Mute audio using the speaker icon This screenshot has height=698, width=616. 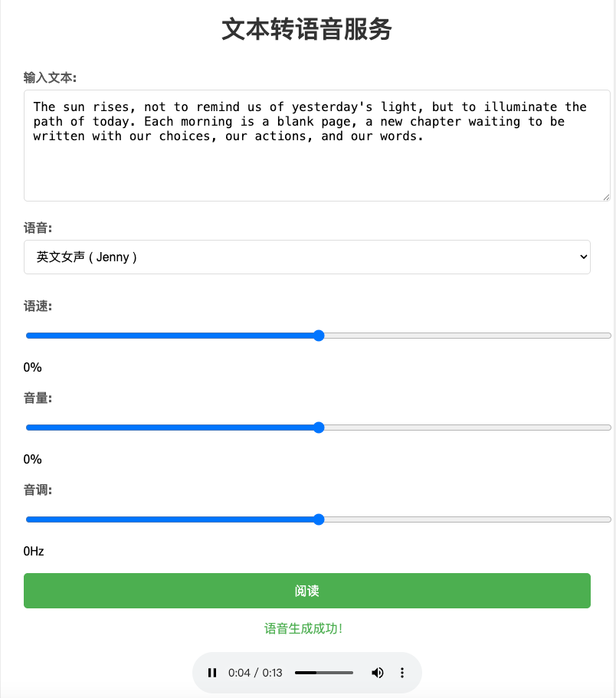(x=377, y=673)
